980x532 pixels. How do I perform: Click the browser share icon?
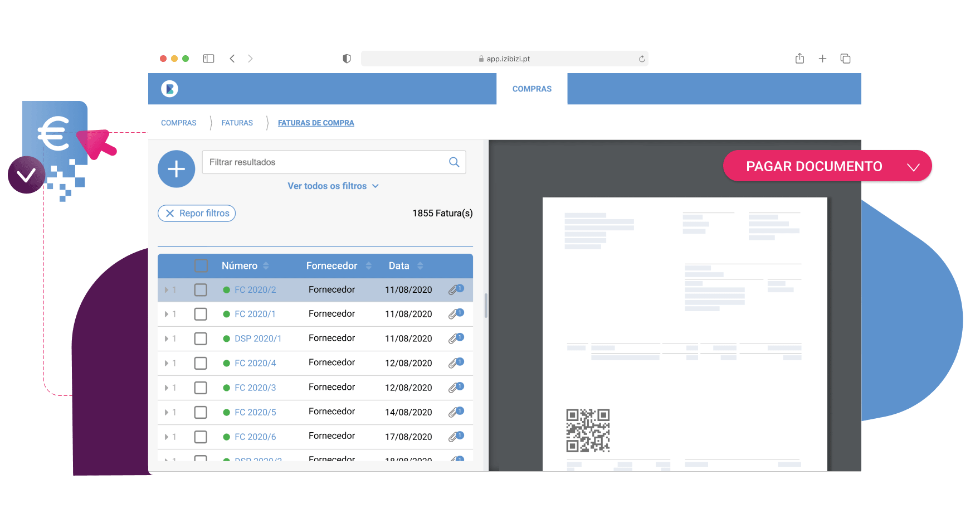(x=799, y=59)
